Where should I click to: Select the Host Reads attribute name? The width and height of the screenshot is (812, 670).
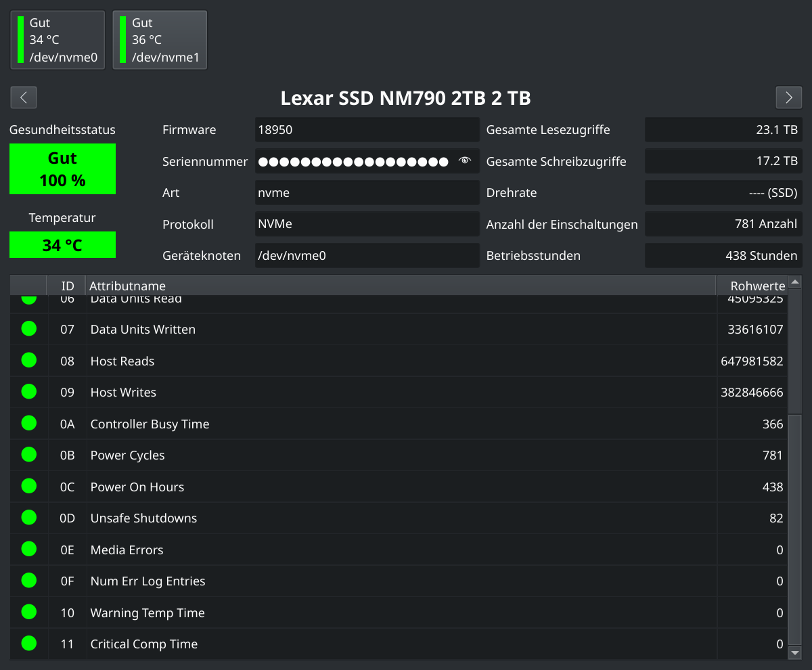(122, 361)
